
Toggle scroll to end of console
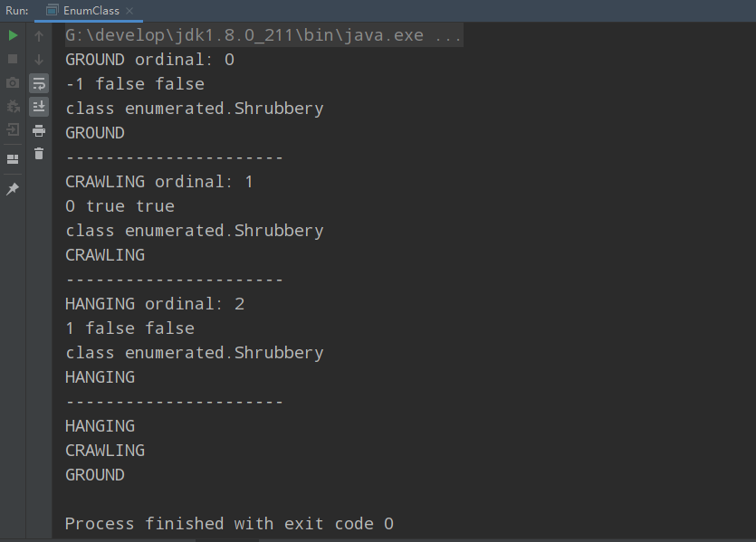coord(39,107)
